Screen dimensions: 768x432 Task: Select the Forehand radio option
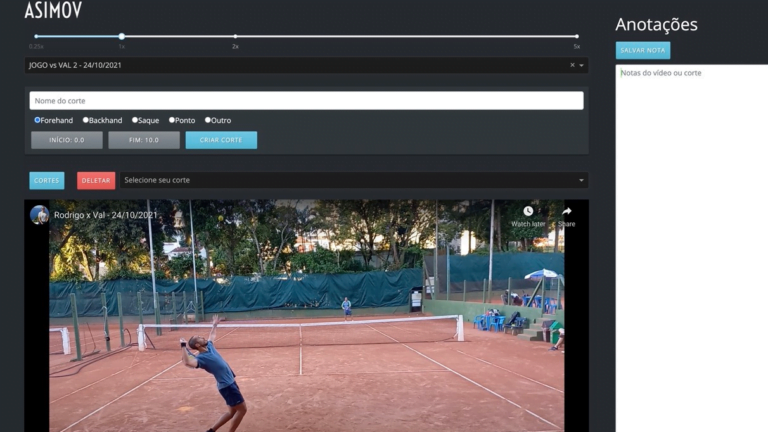[x=37, y=120]
